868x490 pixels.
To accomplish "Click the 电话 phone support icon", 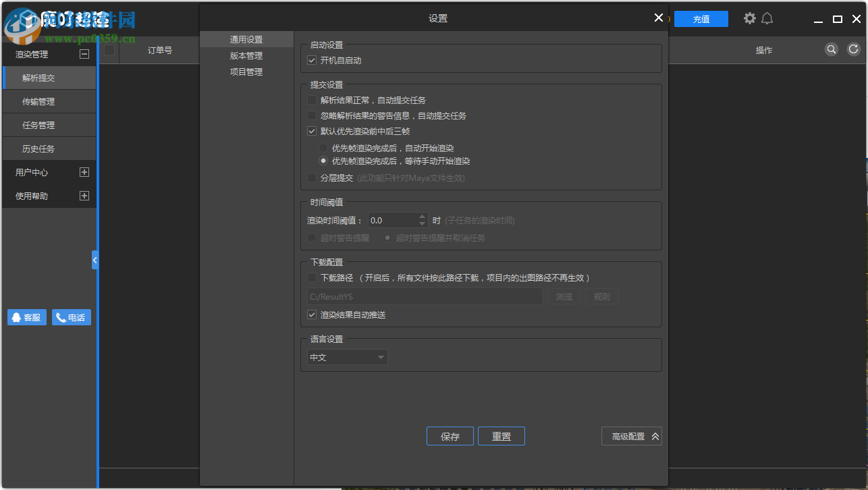I will pos(71,317).
